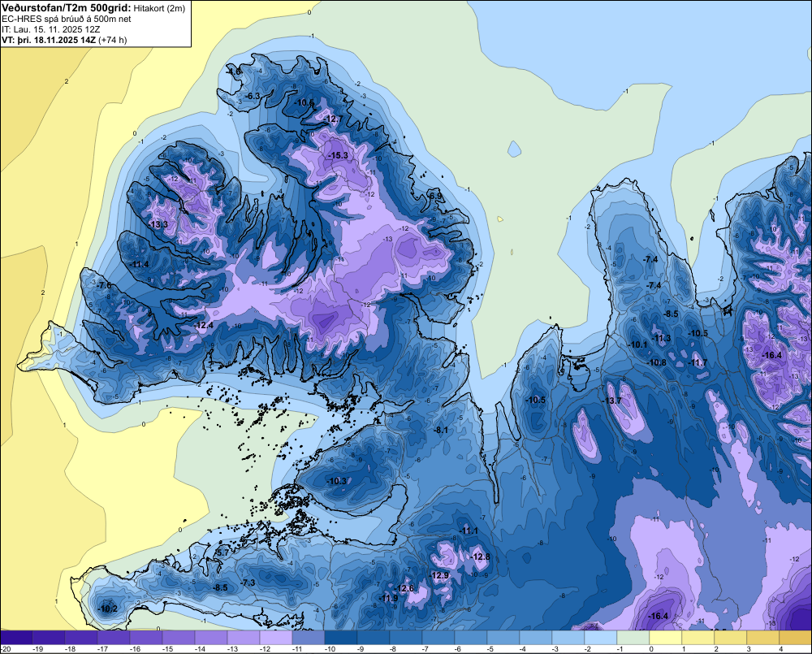The width and height of the screenshot is (812, 654).
Task: Click the temperature value '-4.6' on the map
Action: click(234, 71)
